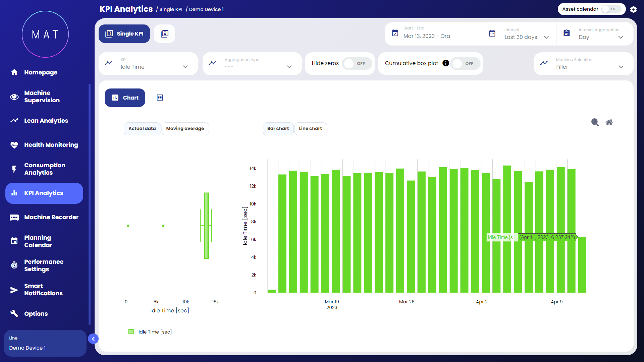Open Health Monitoring menu item
The height and width of the screenshot is (362, 644).
[x=51, y=145]
